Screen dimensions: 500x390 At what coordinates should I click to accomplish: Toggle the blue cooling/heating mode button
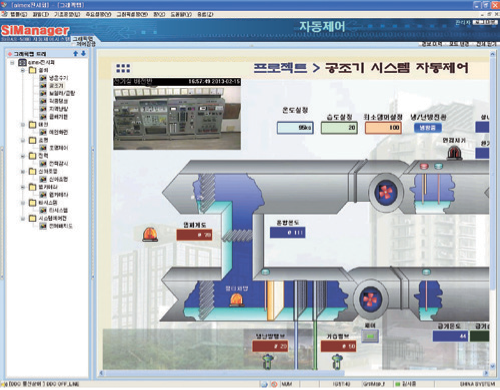tap(428, 128)
